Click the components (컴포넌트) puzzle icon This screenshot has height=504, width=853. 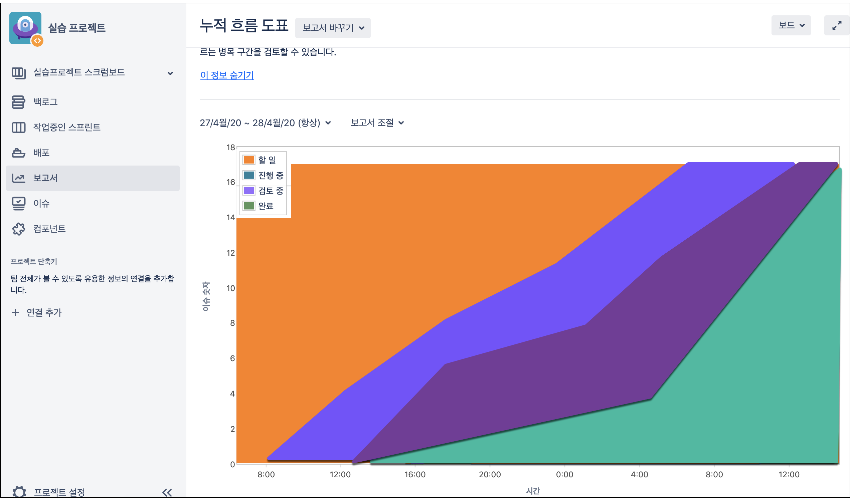coord(18,229)
